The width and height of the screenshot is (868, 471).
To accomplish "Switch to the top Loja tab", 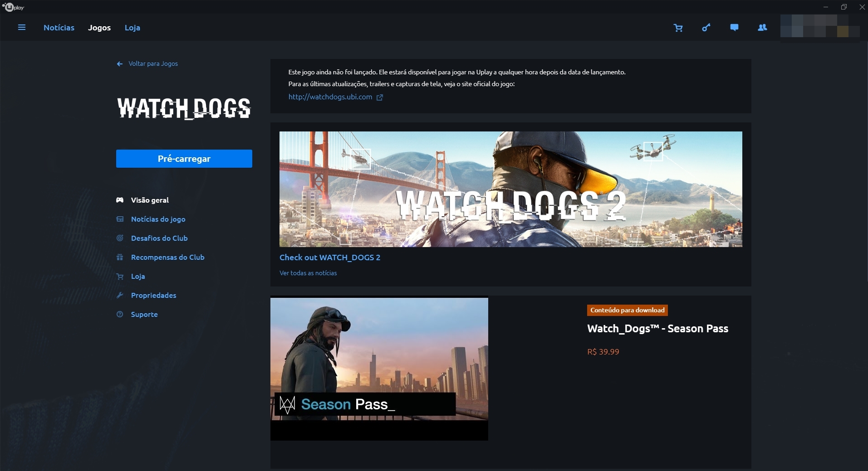I will (x=132, y=28).
